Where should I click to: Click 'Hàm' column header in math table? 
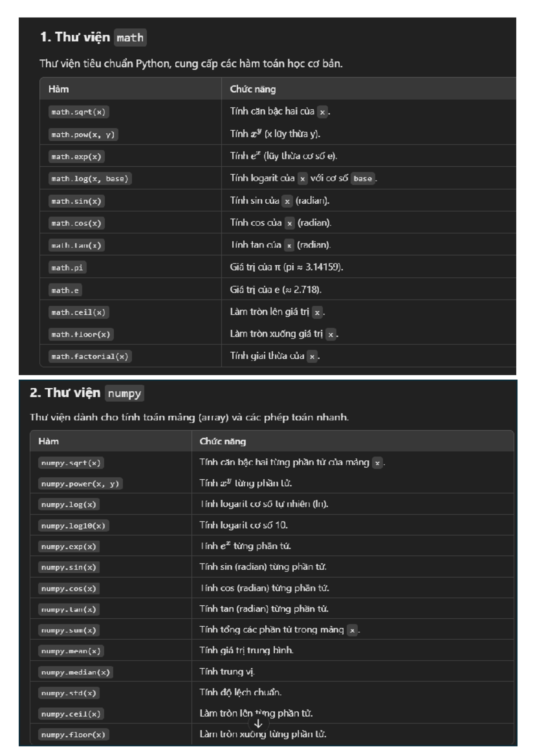point(58,89)
